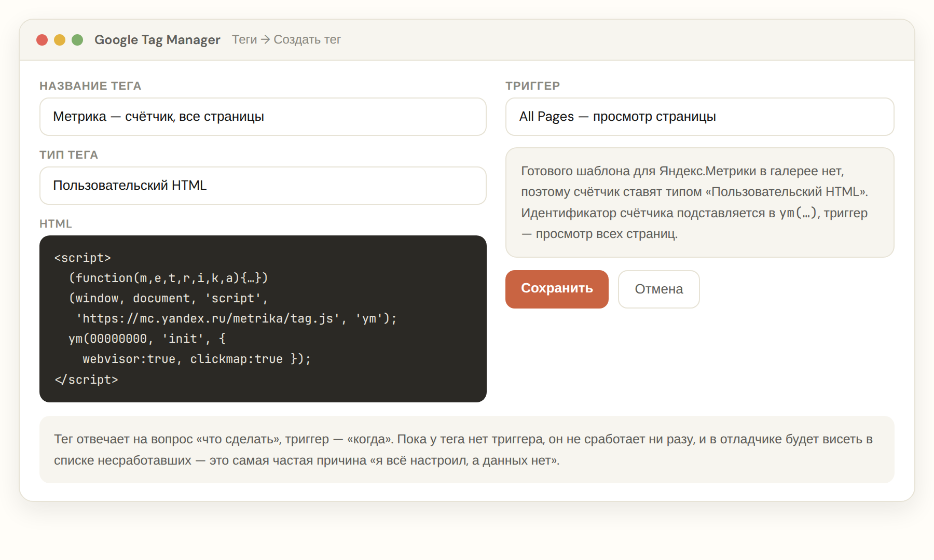This screenshot has width=934, height=560.
Task: Click the (function(m,e,t,r,i,k,a){…}) line
Action: [x=168, y=278]
